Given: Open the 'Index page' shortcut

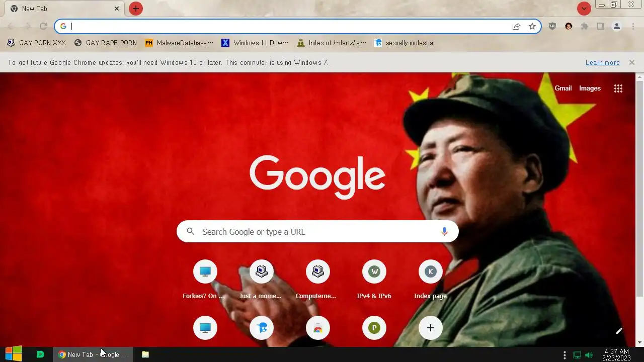Looking at the screenshot, I should click(x=431, y=280).
